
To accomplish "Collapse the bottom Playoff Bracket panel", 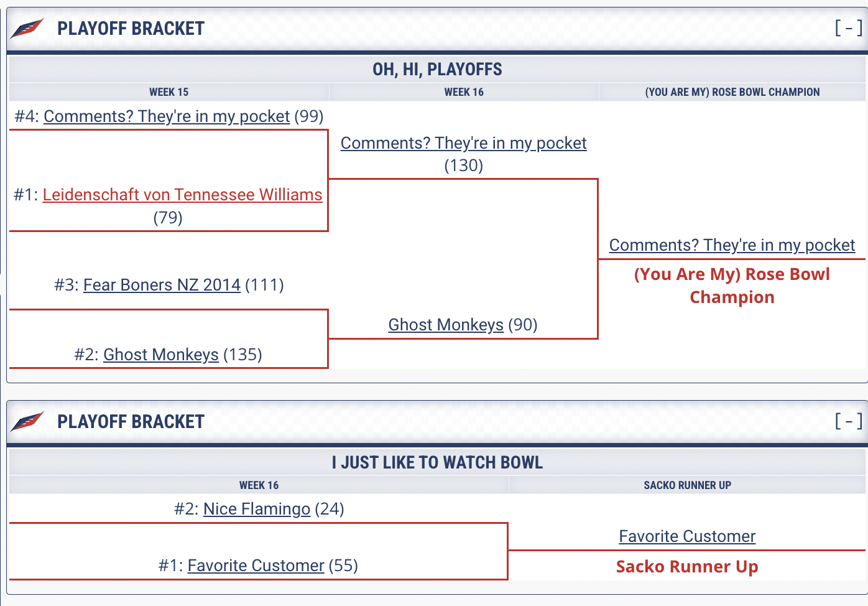I will coord(848,421).
